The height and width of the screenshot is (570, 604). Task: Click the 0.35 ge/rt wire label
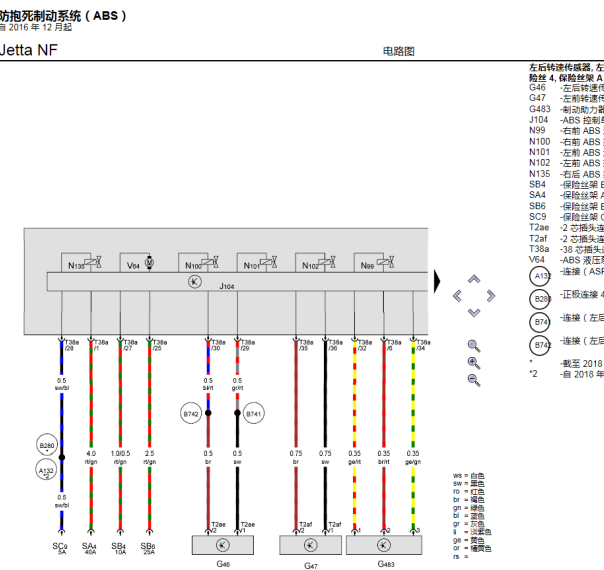pos(354,458)
